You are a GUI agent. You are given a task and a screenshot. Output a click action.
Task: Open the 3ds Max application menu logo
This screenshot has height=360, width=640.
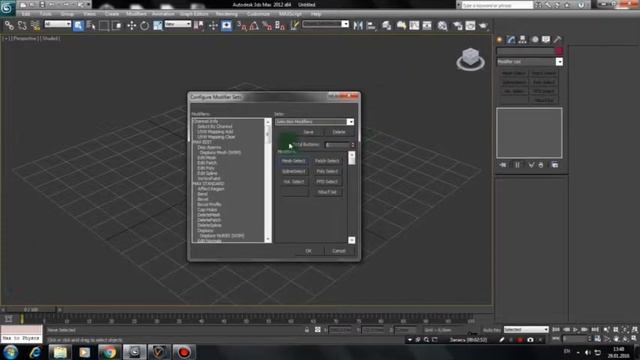pos(7,7)
